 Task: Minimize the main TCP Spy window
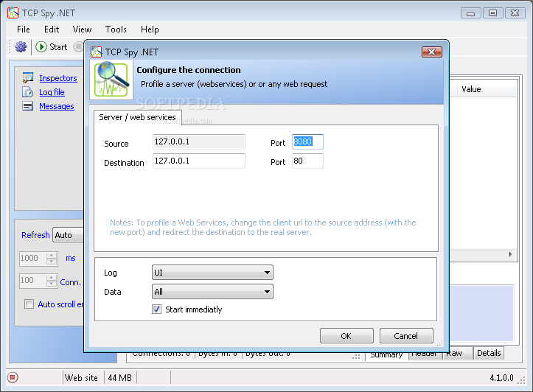470,13
